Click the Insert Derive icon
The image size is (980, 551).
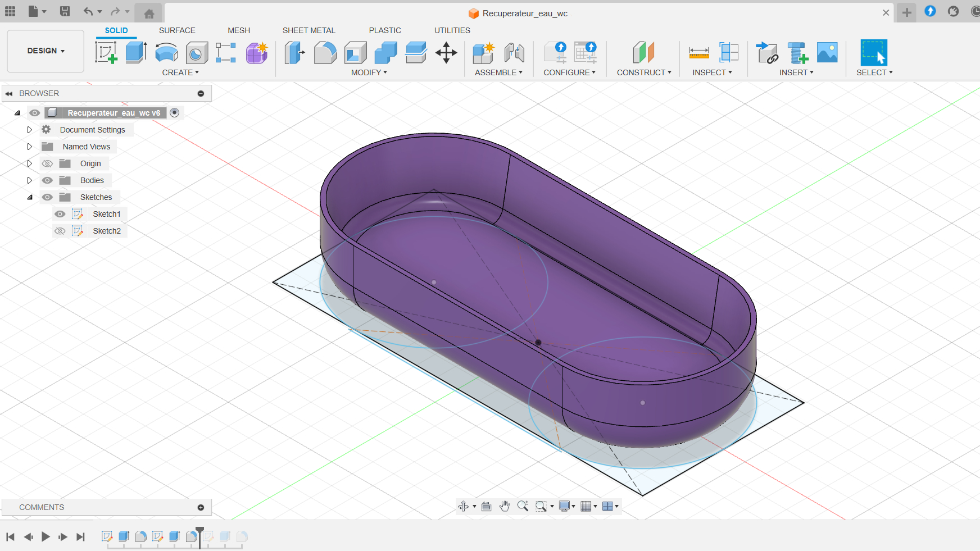click(x=767, y=53)
